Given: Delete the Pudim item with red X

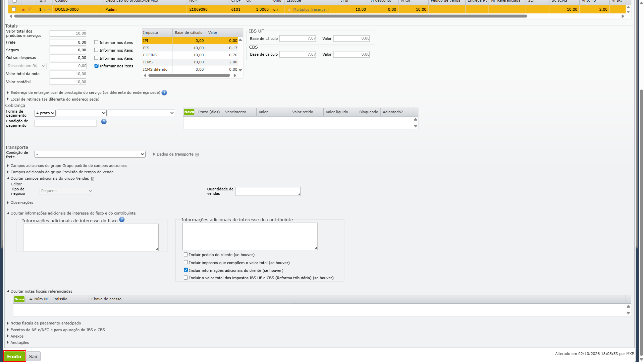Looking at the screenshot, I should pos(23,10).
